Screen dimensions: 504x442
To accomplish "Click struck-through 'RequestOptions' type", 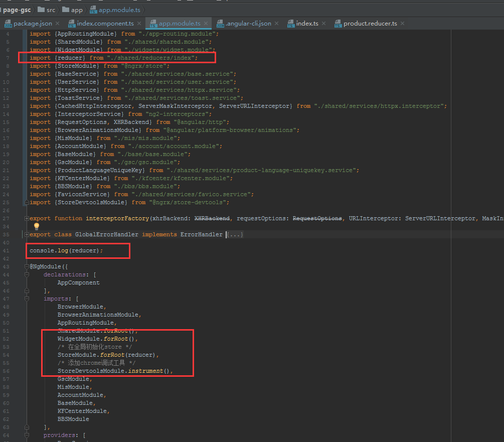I will coord(317,219).
